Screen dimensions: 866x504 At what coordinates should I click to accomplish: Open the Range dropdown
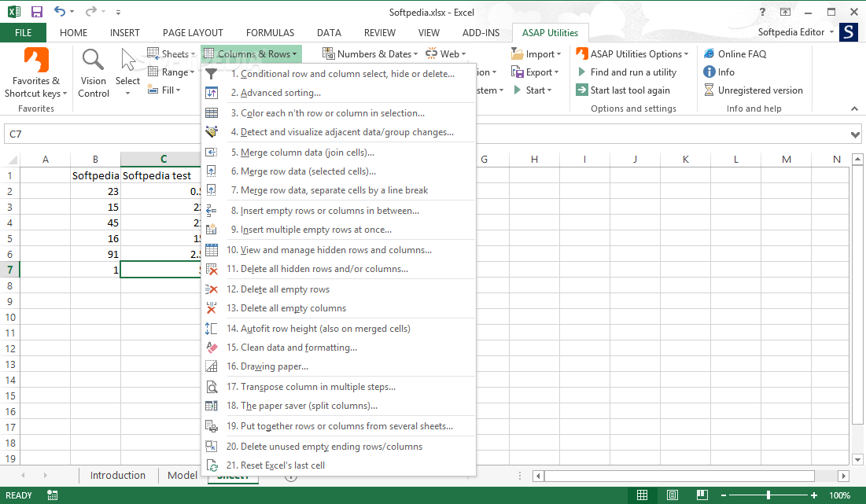pyautogui.click(x=171, y=72)
